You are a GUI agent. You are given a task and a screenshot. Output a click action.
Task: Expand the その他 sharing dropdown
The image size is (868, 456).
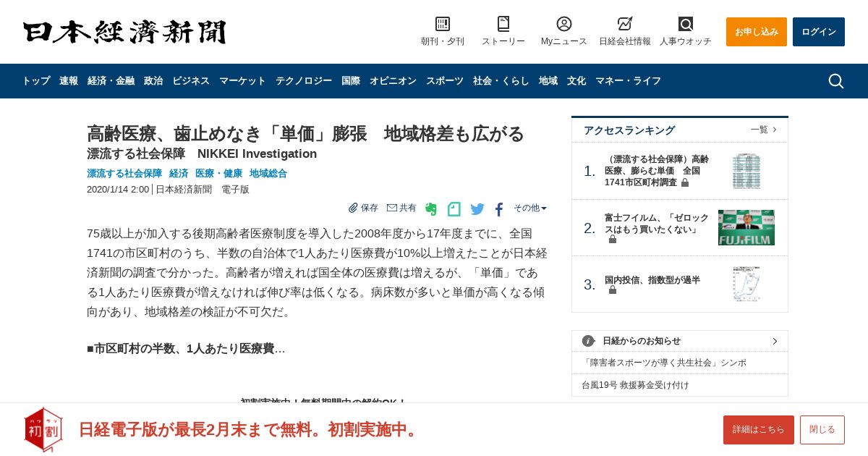[x=530, y=208]
